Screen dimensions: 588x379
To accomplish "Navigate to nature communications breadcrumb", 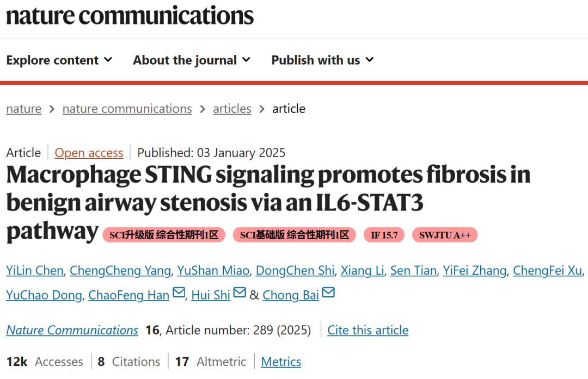I will (x=127, y=109).
